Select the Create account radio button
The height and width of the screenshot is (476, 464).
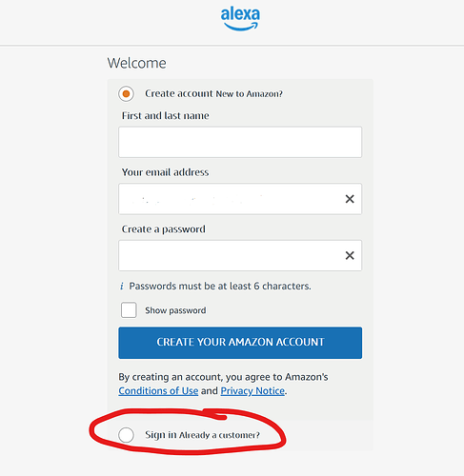coord(126,93)
